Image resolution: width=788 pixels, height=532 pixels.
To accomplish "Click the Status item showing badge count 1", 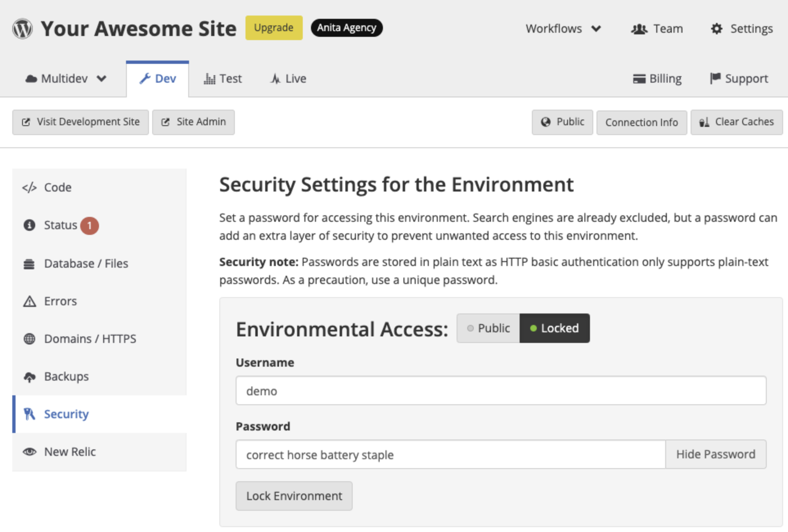I will click(61, 225).
